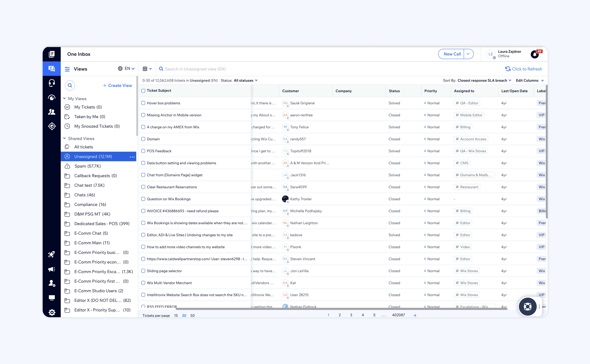Image resolution: width=590 pixels, height=364 pixels.
Task: Collapse the Shared Views section
Action: pos(64,138)
